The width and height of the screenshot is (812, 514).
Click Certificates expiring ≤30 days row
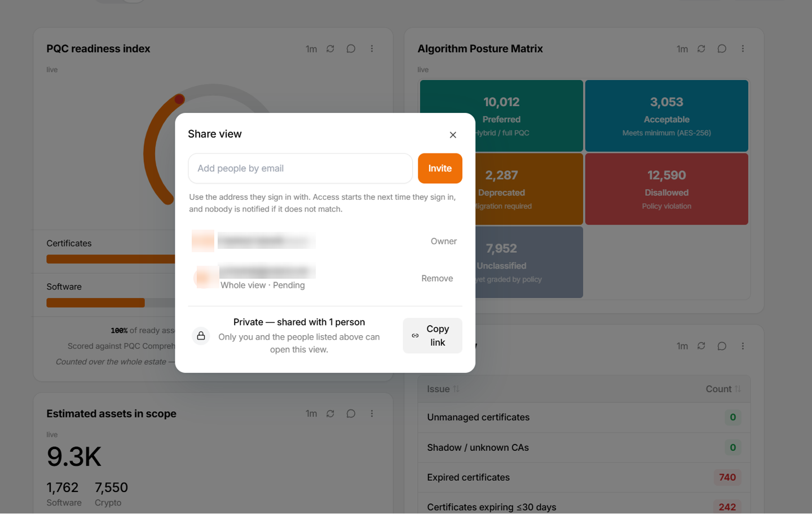tap(584, 504)
